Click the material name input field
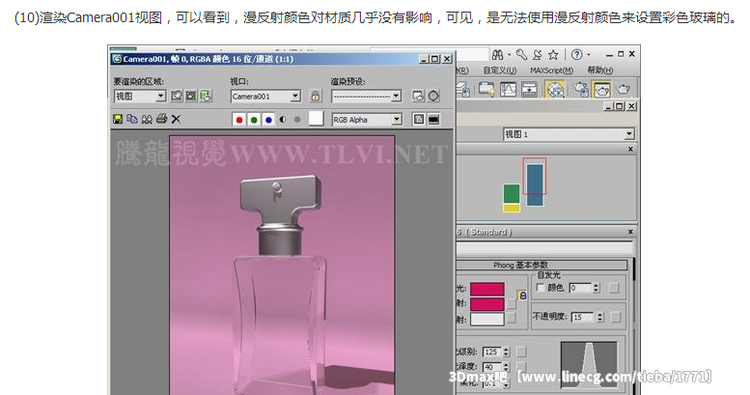This screenshot has width=750, height=395. pyautogui.click(x=545, y=248)
